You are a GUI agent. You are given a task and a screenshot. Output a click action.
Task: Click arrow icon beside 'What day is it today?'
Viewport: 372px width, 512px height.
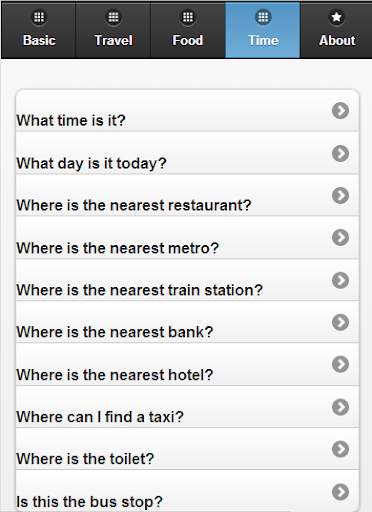(340, 153)
